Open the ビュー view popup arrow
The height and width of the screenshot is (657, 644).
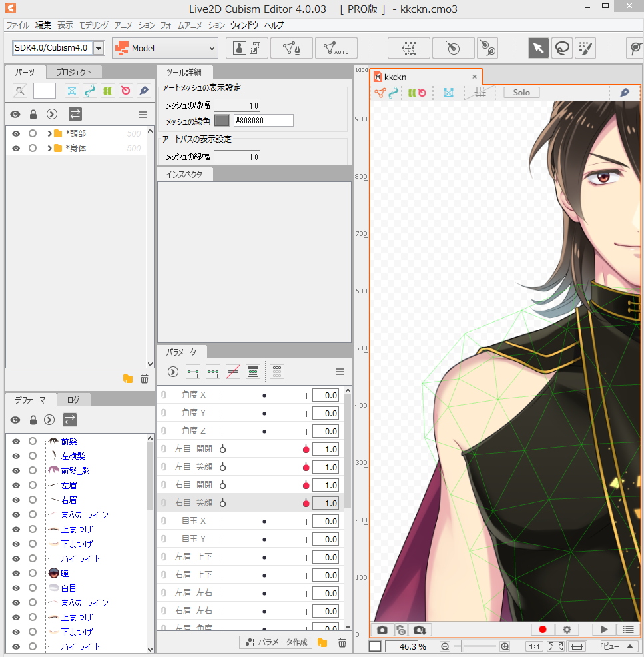[629, 646]
